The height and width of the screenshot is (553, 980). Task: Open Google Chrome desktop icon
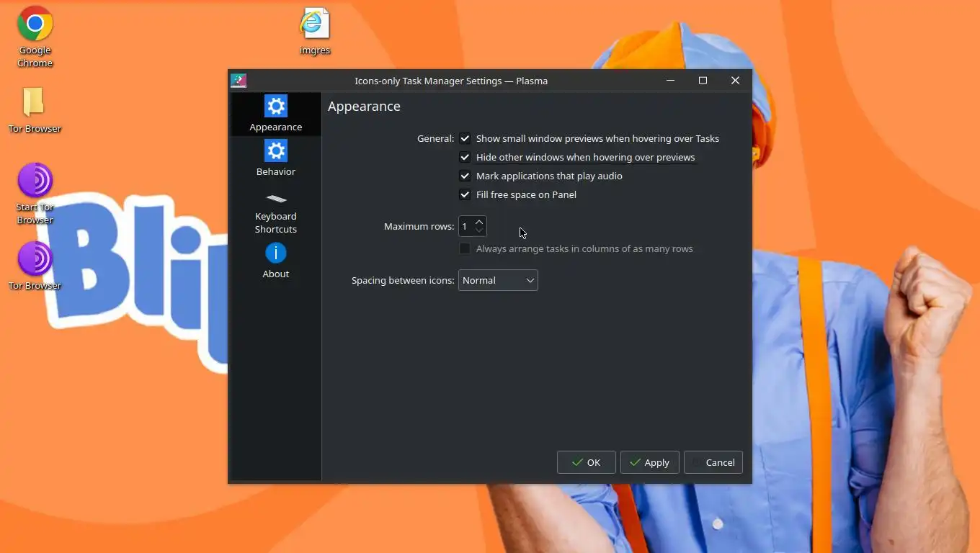35,37
